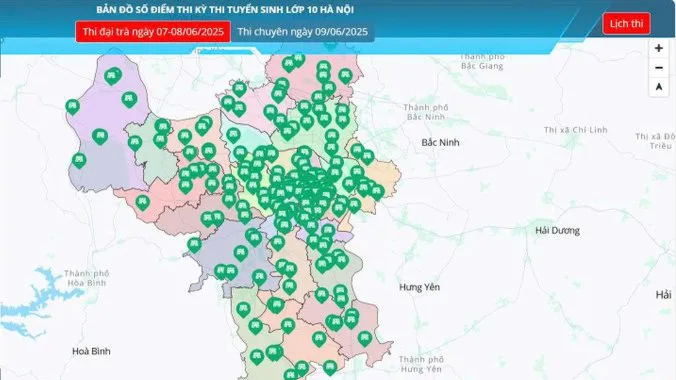This screenshot has width=676, height=380.
Task: Click the Hải Dương map label
Action: coord(557,231)
